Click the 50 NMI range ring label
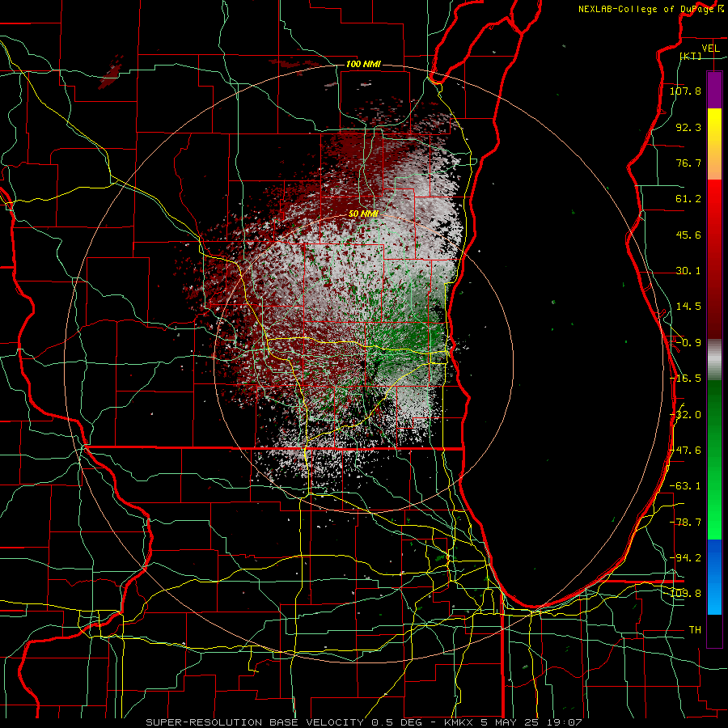The width and height of the screenshot is (728, 728). click(x=363, y=214)
